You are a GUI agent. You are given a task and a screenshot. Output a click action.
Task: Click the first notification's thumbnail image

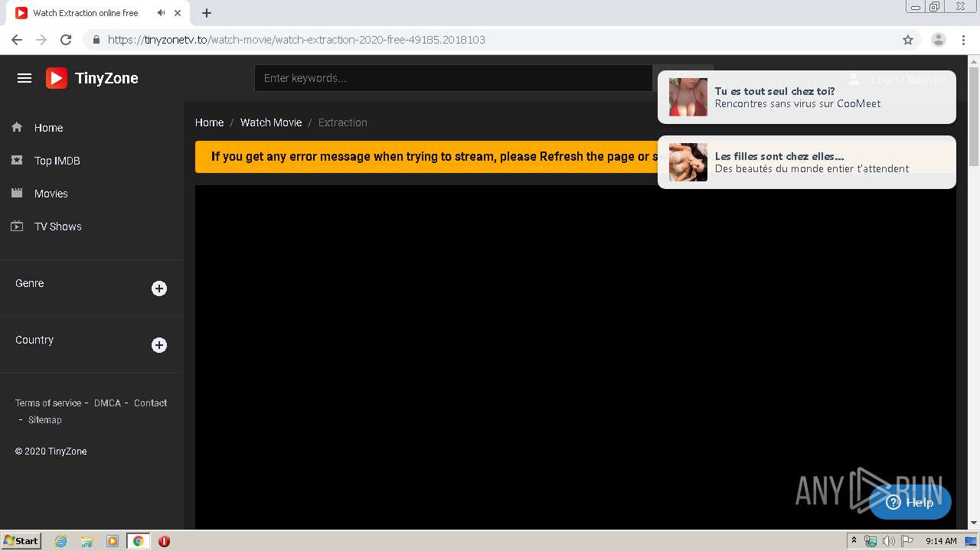pyautogui.click(x=688, y=97)
